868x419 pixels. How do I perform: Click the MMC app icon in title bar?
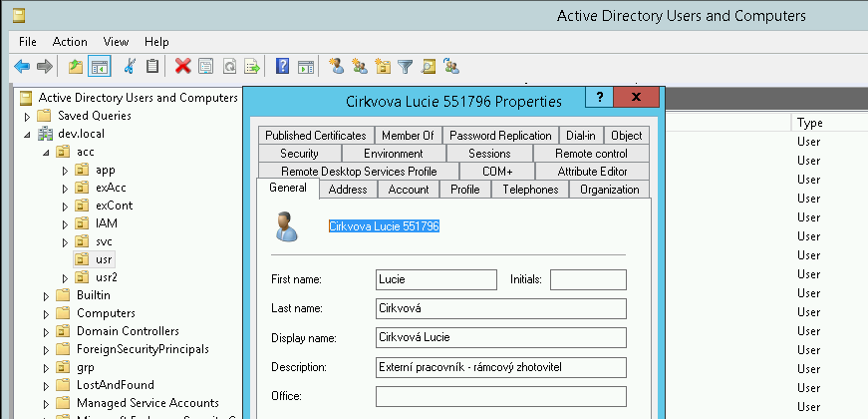19,17
